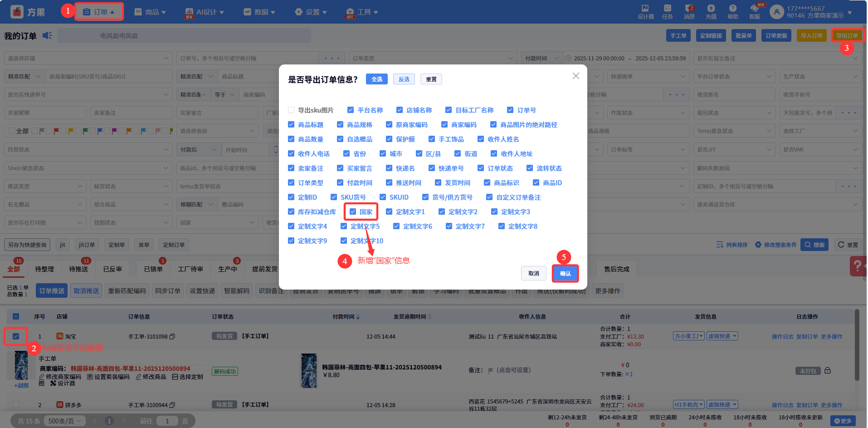Open the 商品 menu

pos(150,12)
